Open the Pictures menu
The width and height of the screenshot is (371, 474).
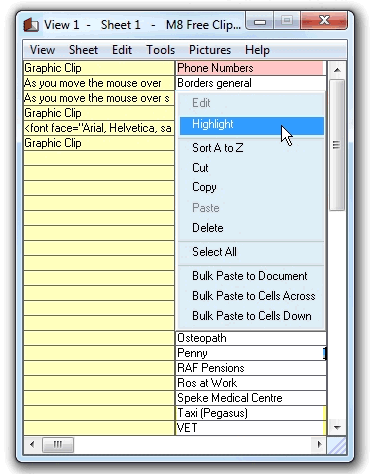[x=210, y=50]
